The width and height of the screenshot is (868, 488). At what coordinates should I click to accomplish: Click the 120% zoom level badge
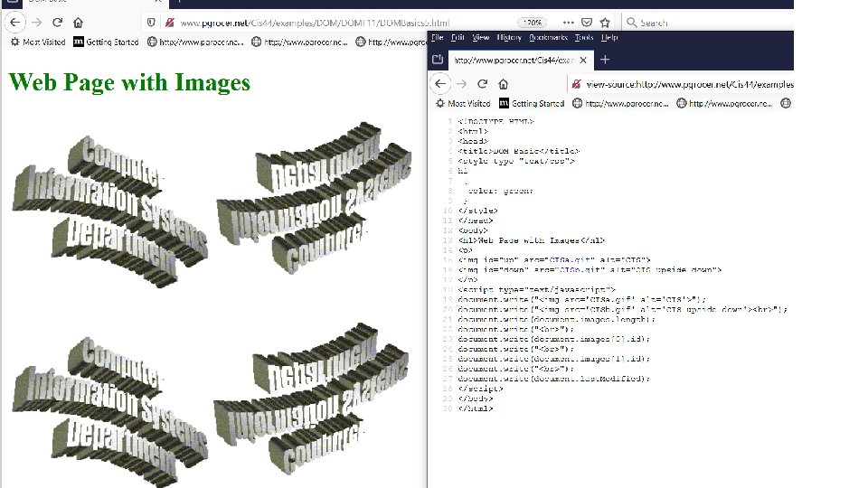(532, 23)
